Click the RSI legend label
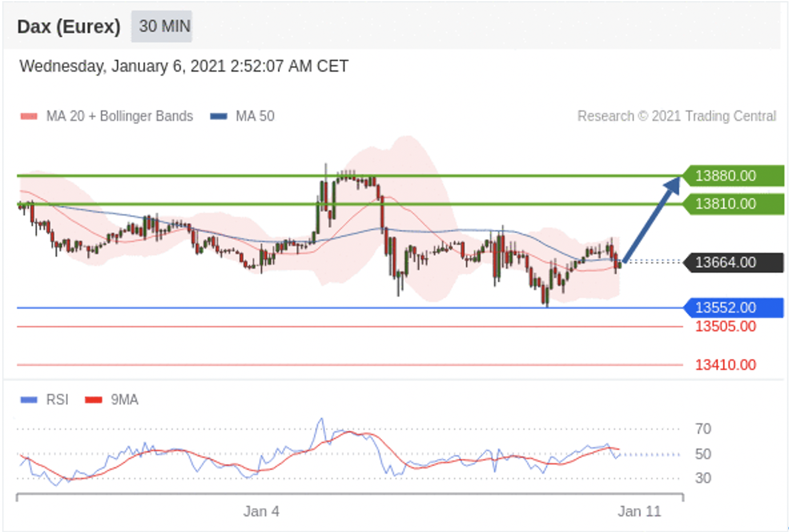Screen dimensions: 789x532 point(57,400)
